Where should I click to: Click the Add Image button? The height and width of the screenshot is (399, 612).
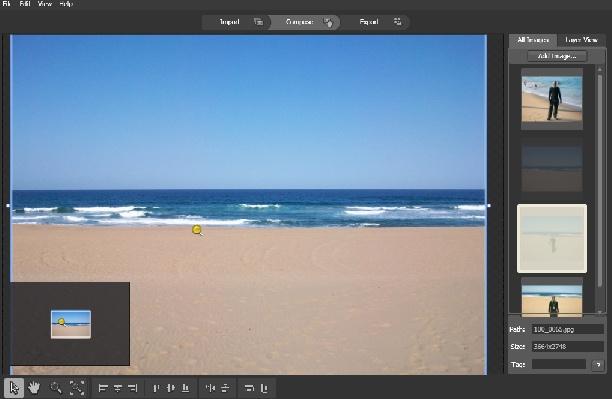[557, 56]
